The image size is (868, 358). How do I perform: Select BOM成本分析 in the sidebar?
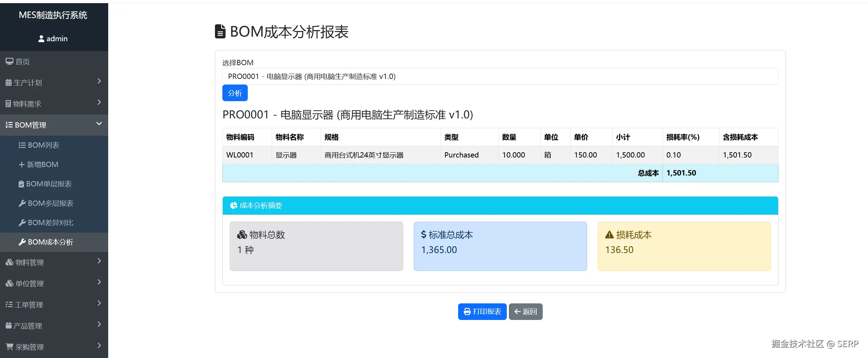point(54,242)
